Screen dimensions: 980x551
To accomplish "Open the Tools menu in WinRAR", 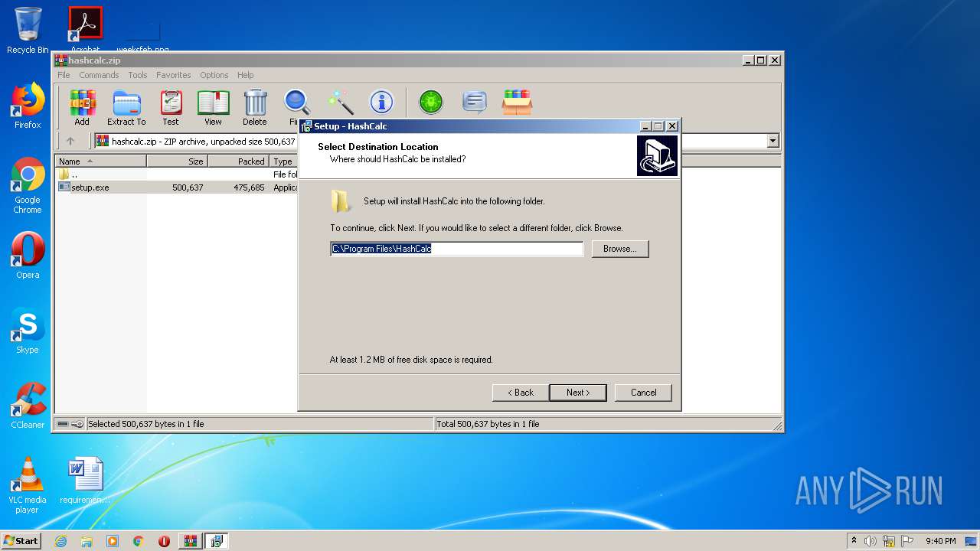I will coord(138,75).
